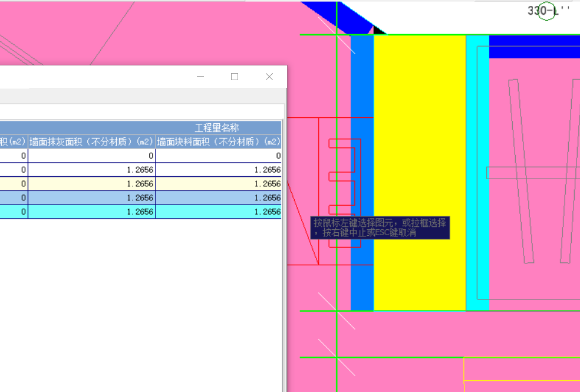The image size is (580, 392).
Task: Select 1.2656 under 墙面块料面积 in second white row
Action: coord(219,170)
